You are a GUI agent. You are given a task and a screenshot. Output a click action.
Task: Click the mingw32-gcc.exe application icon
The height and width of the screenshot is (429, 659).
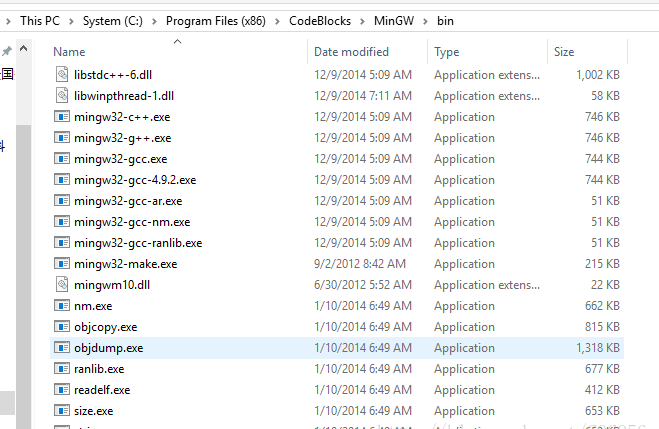pos(62,158)
